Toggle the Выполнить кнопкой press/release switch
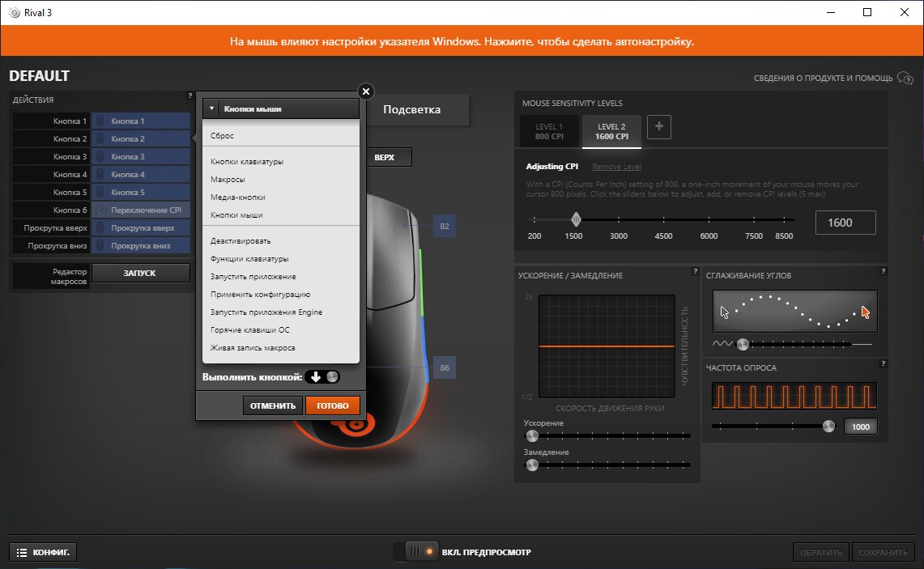924x569 pixels. pyautogui.click(x=322, y=377)
